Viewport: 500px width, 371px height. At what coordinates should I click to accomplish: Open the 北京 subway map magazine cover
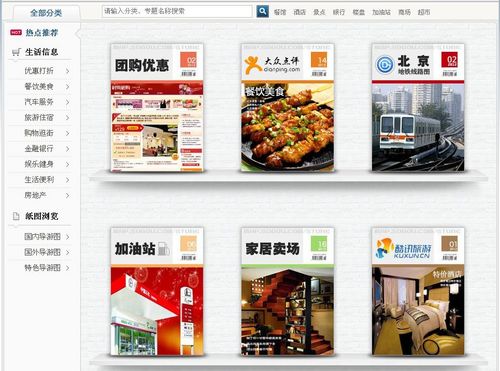(x=418, y=107)
